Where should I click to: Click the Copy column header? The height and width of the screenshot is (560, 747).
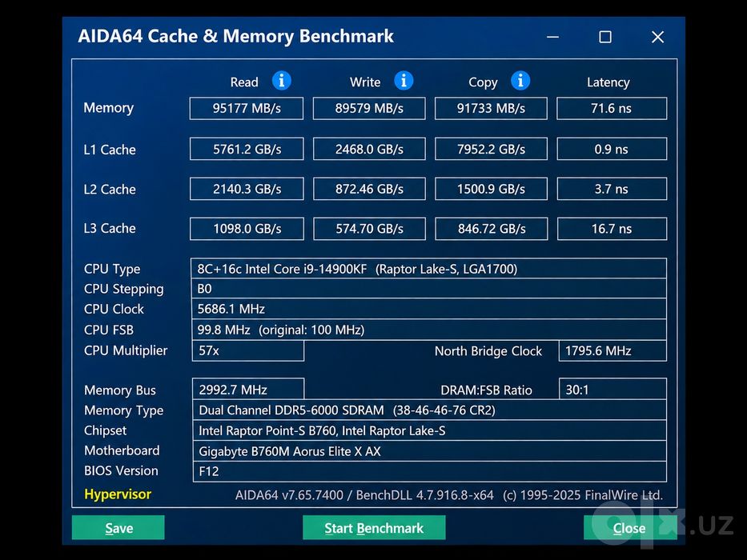[483, 82]
